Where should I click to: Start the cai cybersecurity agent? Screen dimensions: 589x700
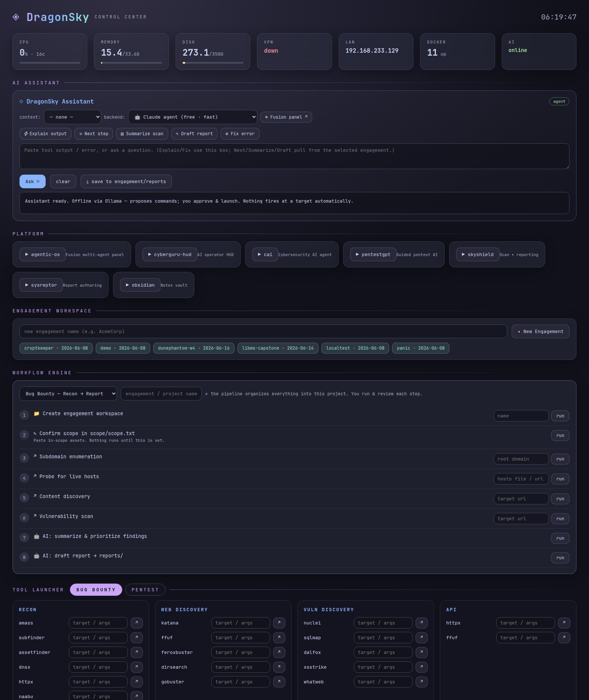(x=265, y=254)
